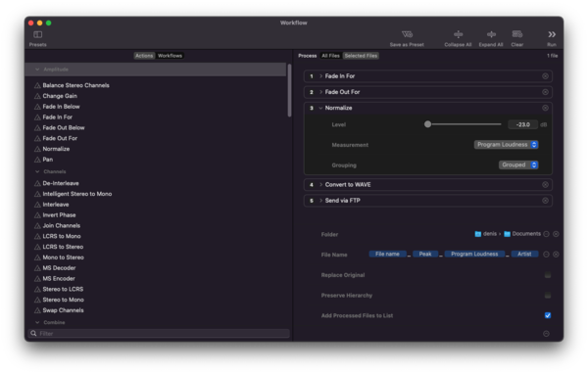Enable the Preserve Hierarchy checkbox
This screenshot has width=588, height=374.
548,296
